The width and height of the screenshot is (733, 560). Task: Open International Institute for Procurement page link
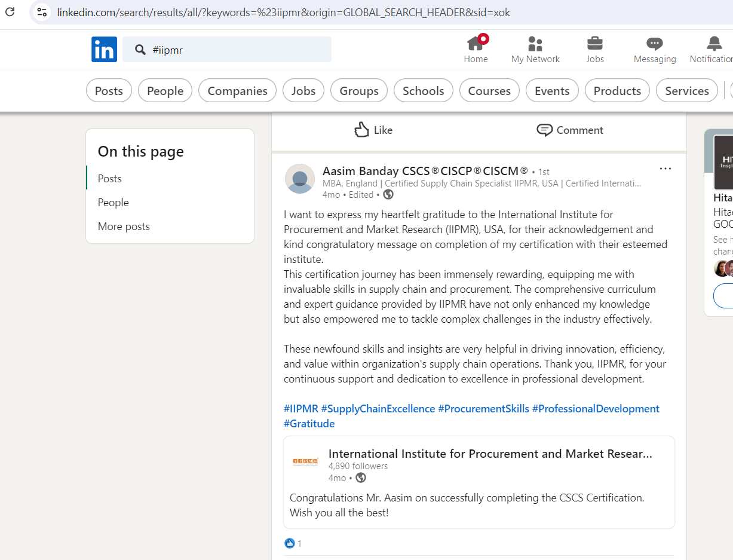tap(490, 454)
